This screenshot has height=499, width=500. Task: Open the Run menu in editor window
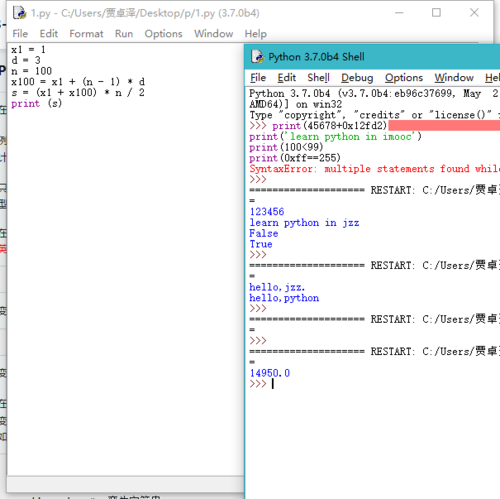(124, 34)
